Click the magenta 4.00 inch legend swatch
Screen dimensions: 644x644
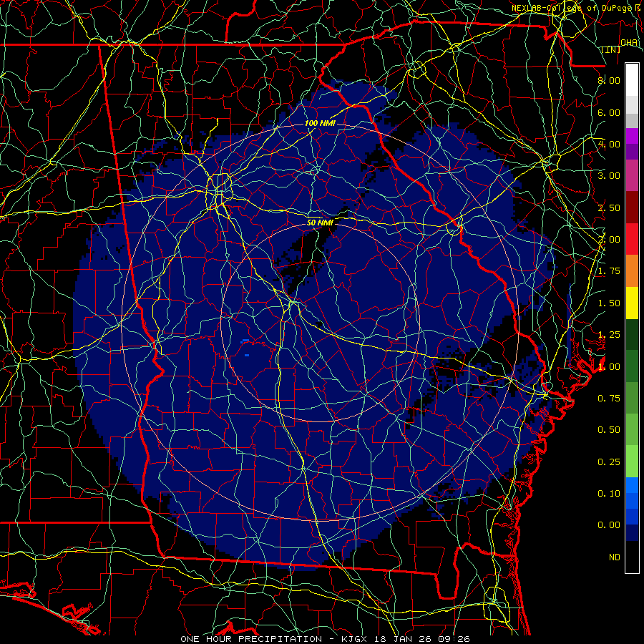(x=632, y=136)
